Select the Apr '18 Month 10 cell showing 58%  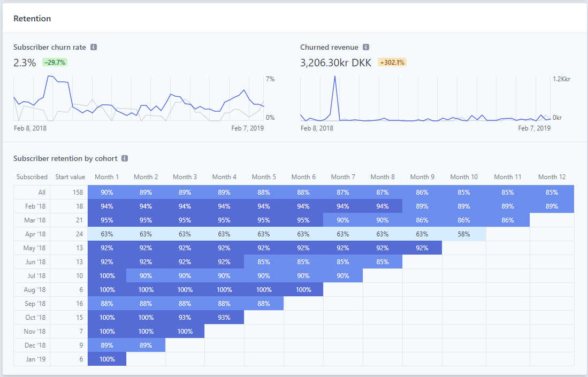464,234
